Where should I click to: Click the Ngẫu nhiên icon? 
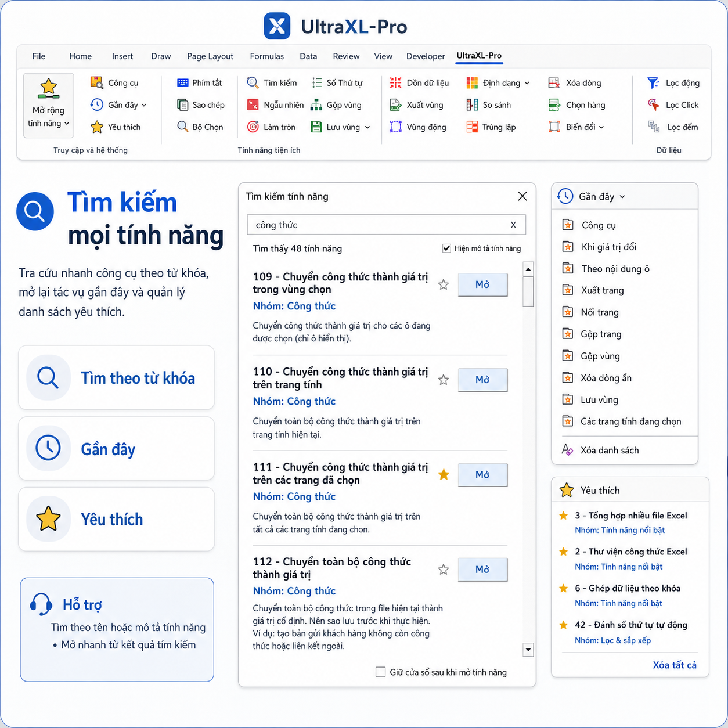(253, 104)
